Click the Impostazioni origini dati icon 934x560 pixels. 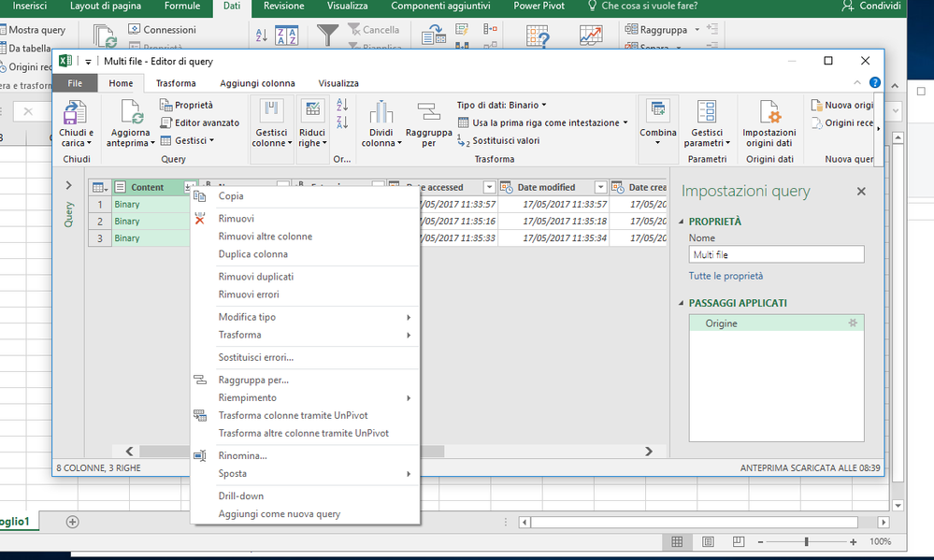pos(769,113)
